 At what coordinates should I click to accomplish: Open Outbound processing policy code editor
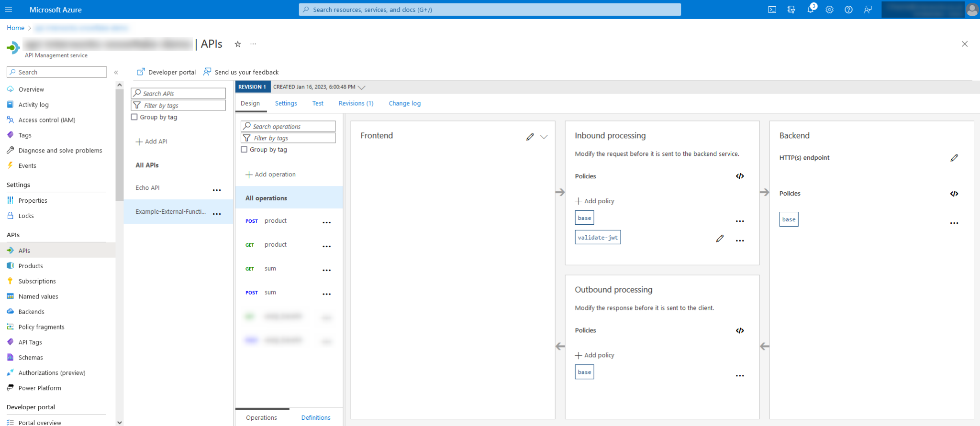(x=740, y=331)
